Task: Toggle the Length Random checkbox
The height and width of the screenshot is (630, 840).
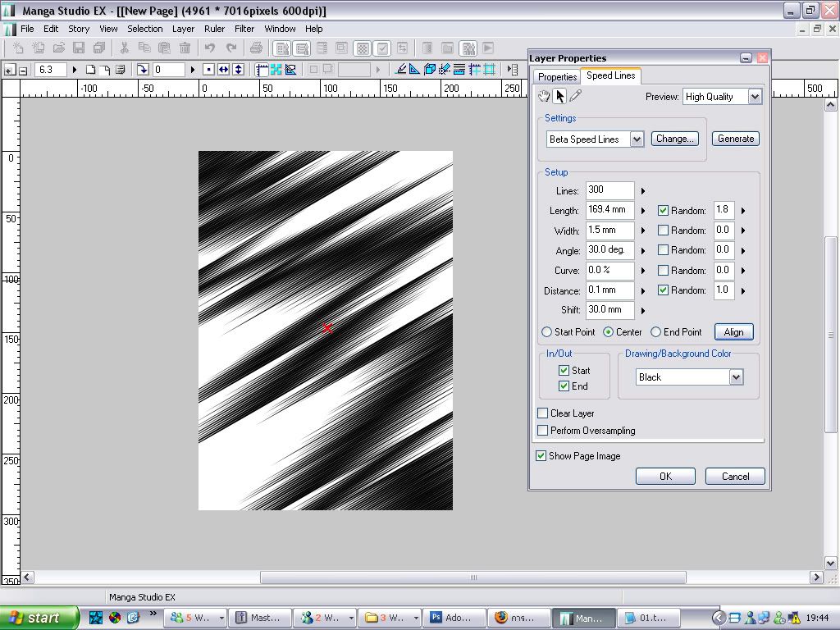Action: tap(663, 211)
